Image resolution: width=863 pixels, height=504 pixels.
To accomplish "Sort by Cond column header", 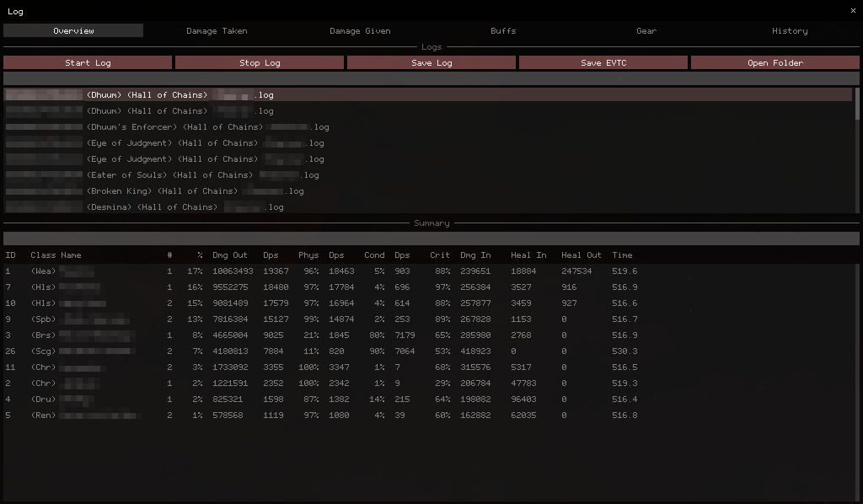I will point(374,255).
